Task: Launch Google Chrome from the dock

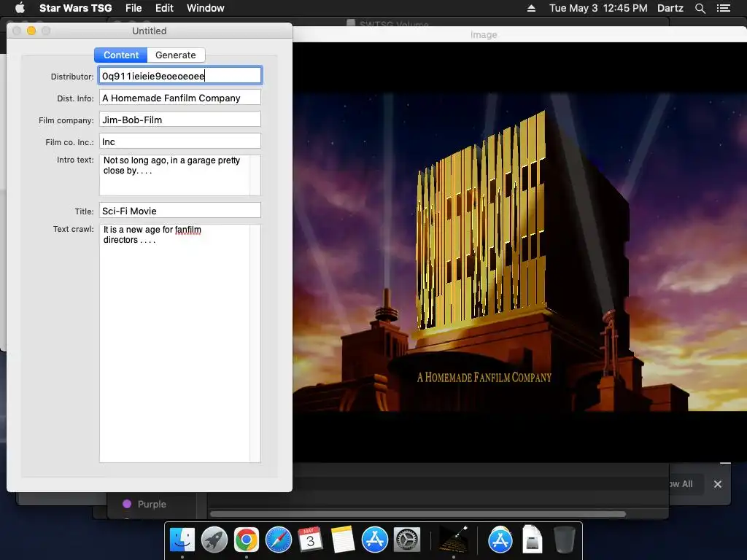Action: [x=247, y=540]
